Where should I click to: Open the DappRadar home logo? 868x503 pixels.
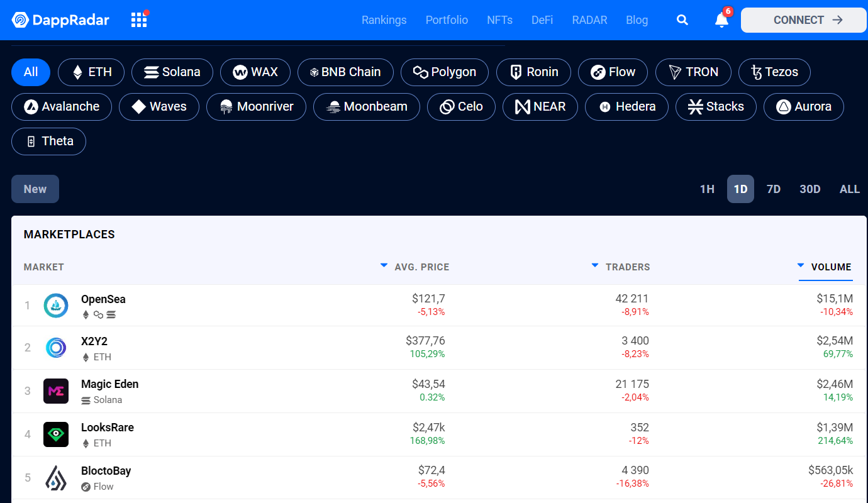[60, 20]
